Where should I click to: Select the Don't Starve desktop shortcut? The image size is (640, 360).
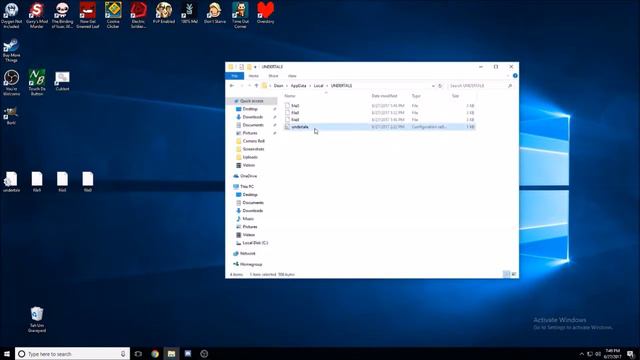pyautogui.click(x=215, y=12)
